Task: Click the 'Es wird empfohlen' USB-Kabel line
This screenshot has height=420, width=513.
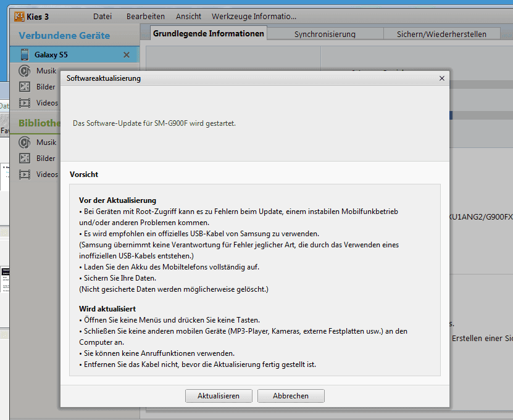Action: pyautogui.click(x=199, y=234)
